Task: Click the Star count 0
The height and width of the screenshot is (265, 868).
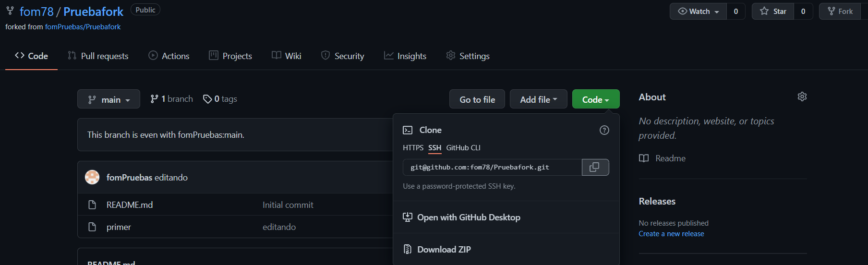Action: click(803, 11)
